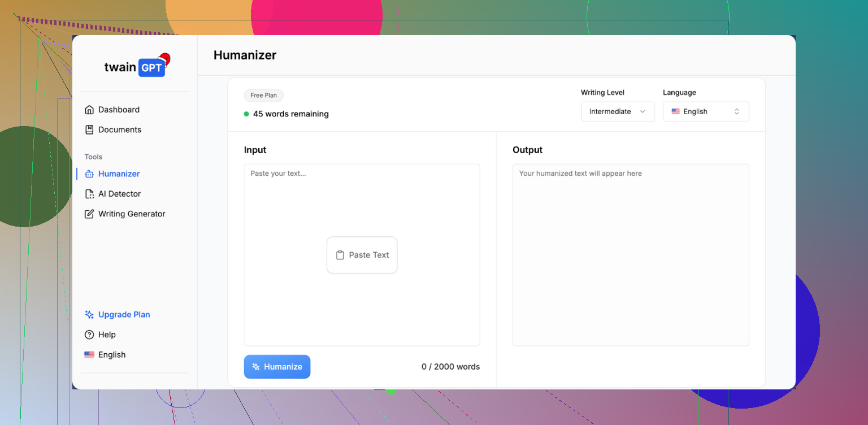This screenshot has height=425, width=868.
Task: Click the Help question mark icon
Action: tap(89, 335)
